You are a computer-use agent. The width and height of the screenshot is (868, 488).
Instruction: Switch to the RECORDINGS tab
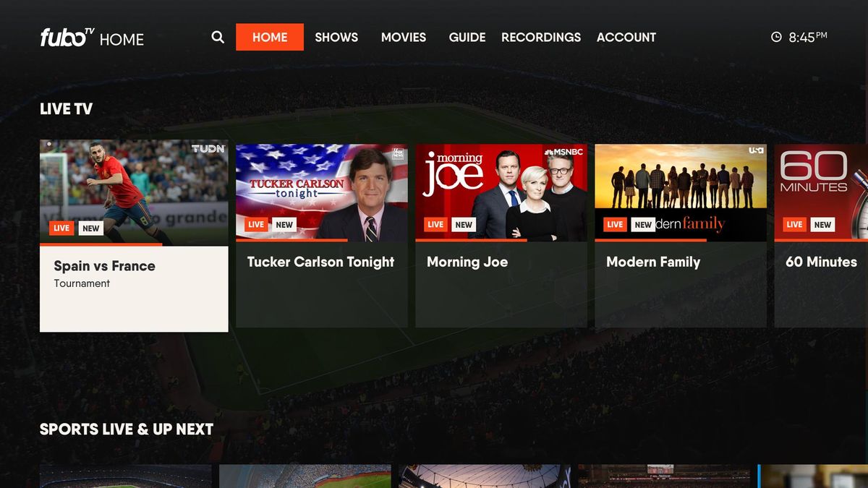point(541,37)
